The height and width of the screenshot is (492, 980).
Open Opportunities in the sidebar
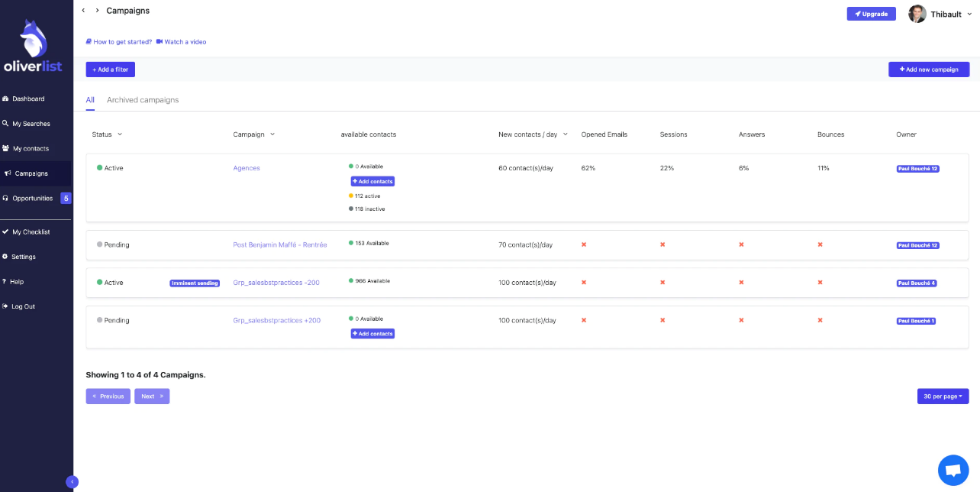pyautogui.click(x=32, y=199)
